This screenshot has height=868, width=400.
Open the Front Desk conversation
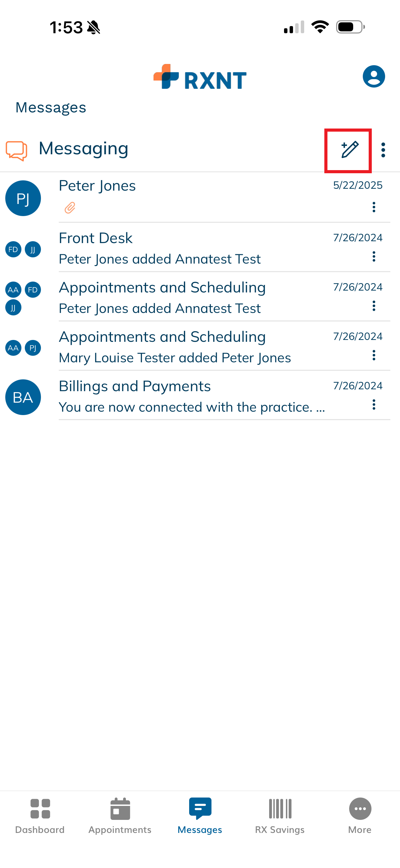coord(189,248)
